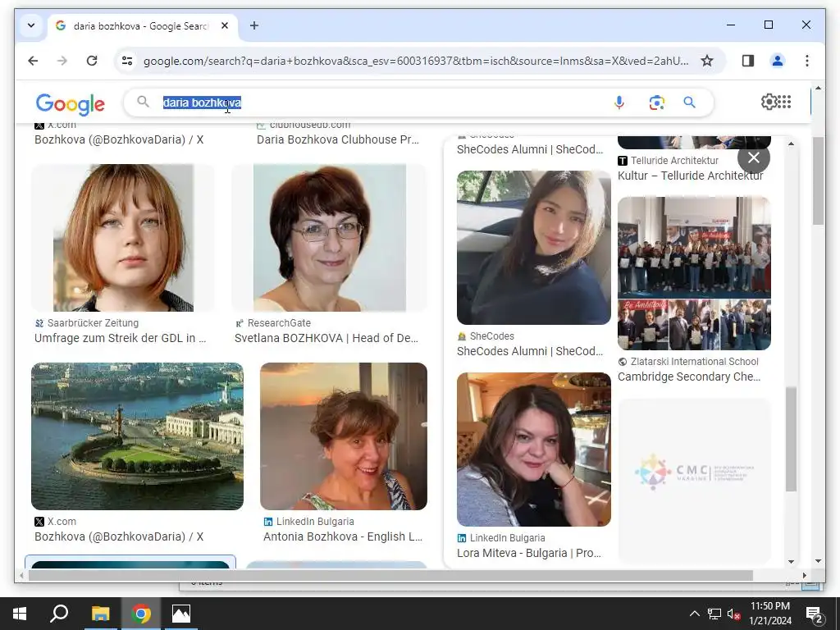Screen dimensions: 840x630
Task: Start voice search with microphone icon
Action: tap(619, 102)
